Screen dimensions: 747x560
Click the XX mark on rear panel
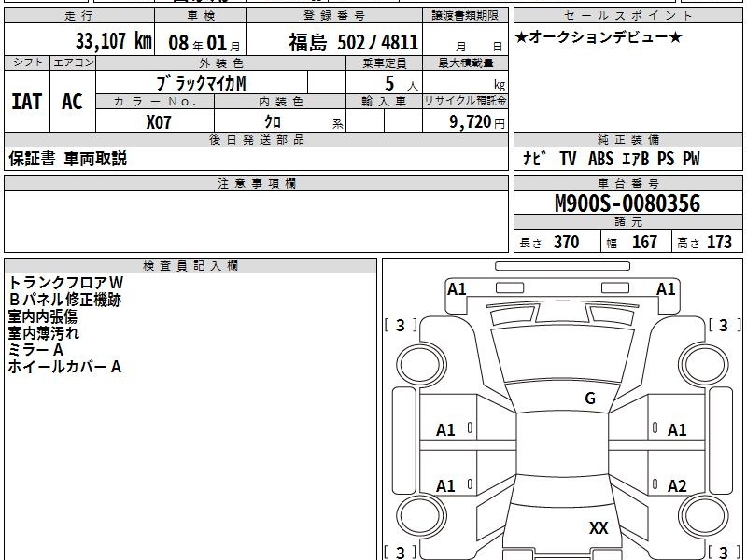pyautogui.click(x=599, y=527)
